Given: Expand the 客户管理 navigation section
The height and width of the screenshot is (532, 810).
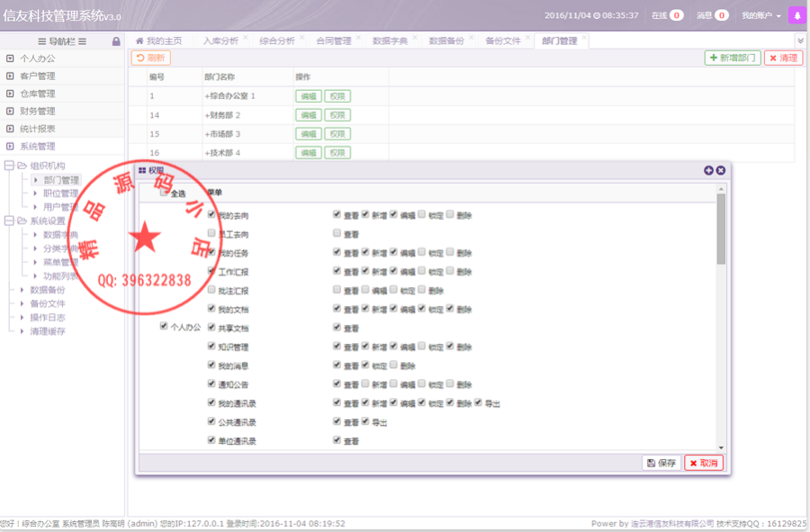Looking at the screenshot, I should pos(62,76).
